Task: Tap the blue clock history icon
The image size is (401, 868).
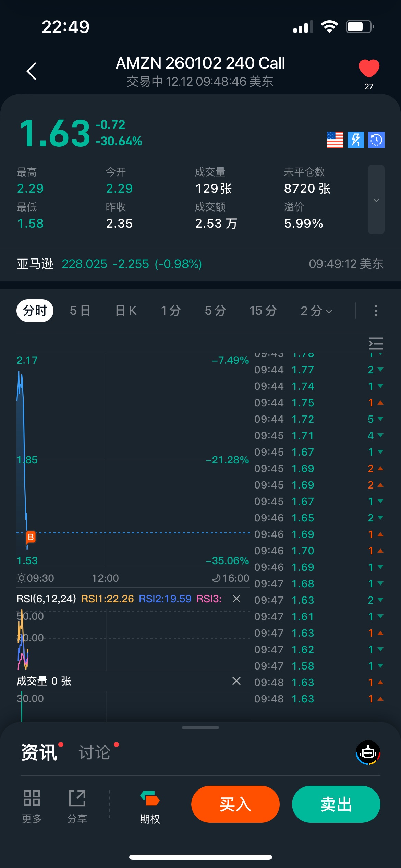Action: [376, 140]
